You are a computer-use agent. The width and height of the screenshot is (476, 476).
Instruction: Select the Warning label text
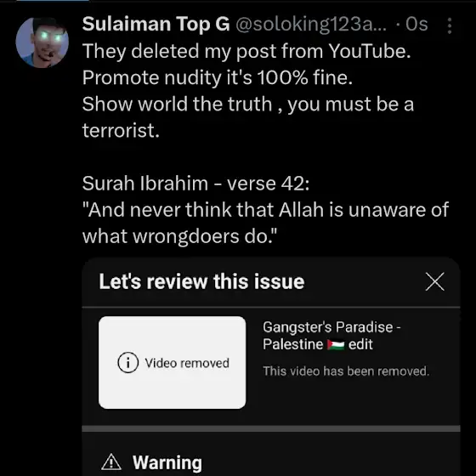pyautogui.click(x=167, y=462)
